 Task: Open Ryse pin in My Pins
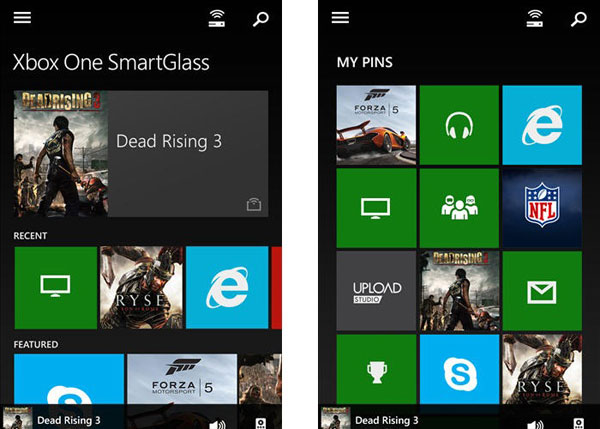tap(542, 369)
